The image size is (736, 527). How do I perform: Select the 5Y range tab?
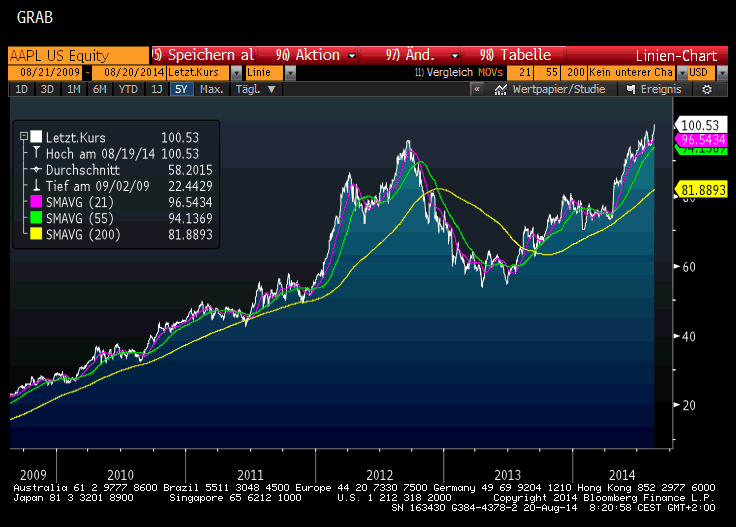point(182,89)
